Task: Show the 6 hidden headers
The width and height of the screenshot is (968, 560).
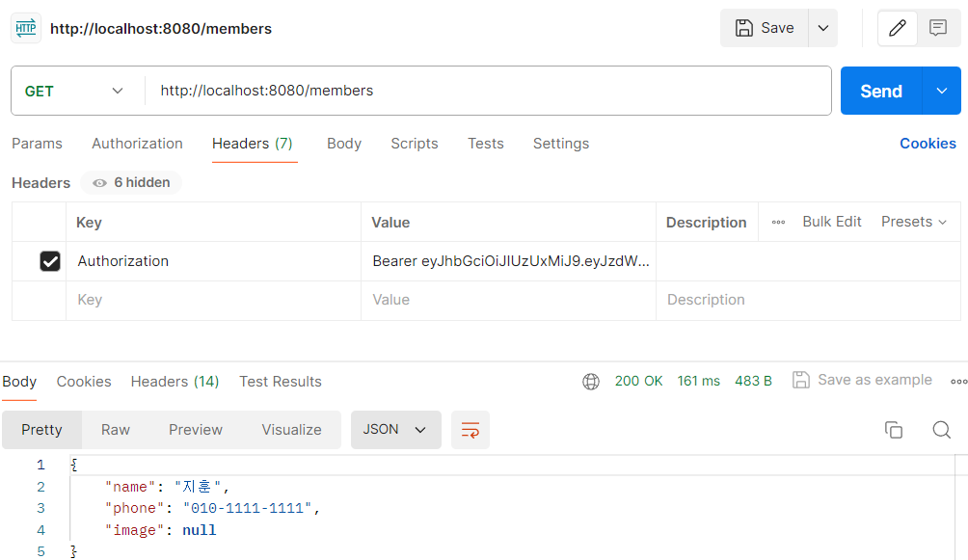Action: click(131, 183)
